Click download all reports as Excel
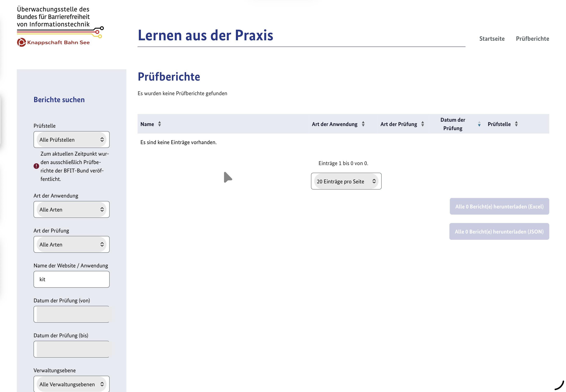 tap(499, 207)
